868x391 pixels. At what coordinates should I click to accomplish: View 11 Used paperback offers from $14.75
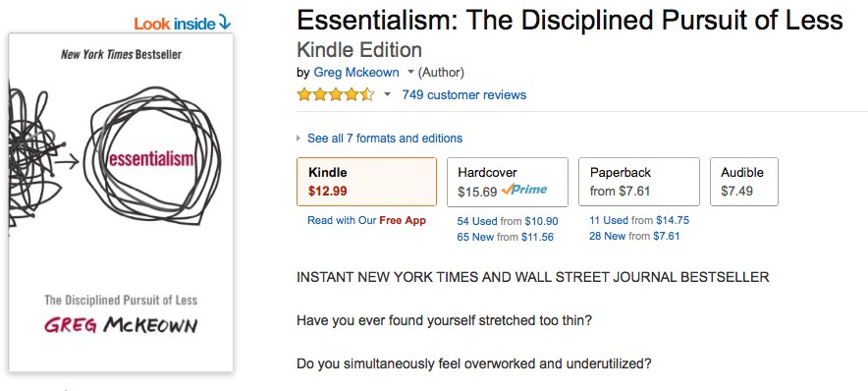pos(639,220)
